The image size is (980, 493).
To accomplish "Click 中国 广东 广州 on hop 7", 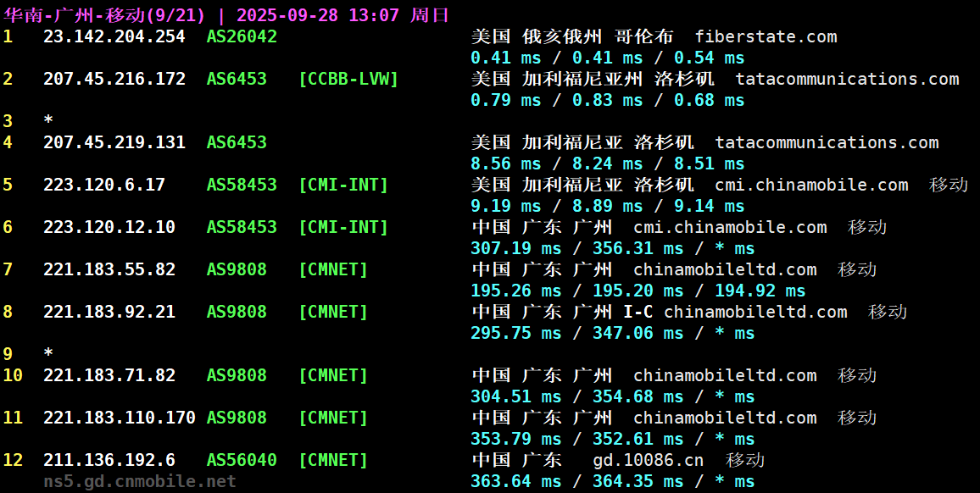I will (x=541, y=269).
